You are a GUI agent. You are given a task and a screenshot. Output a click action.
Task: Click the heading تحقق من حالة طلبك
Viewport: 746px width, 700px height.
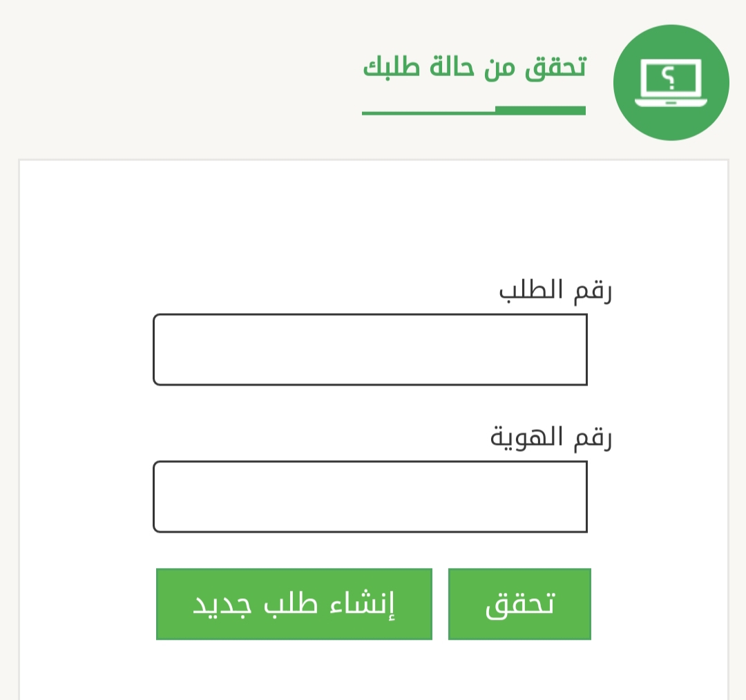pos(474,68)
